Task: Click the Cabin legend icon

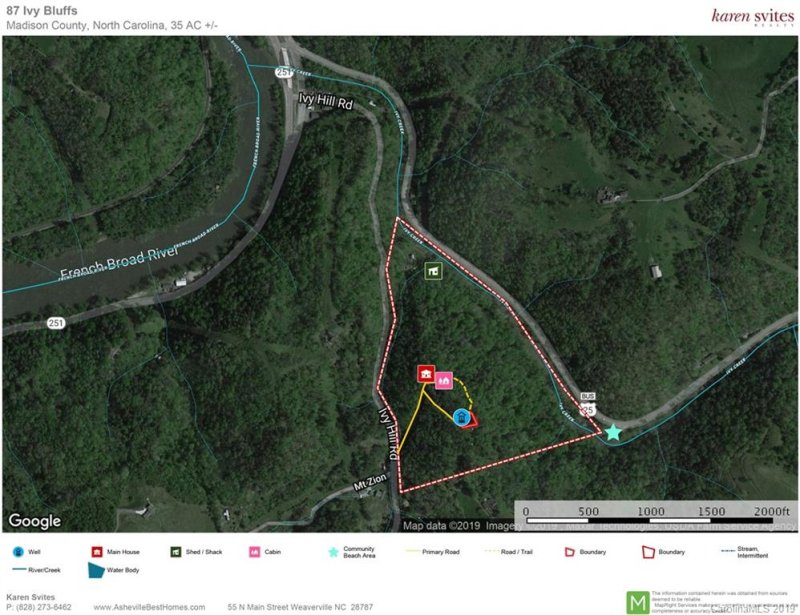Action: coord(255,552)
